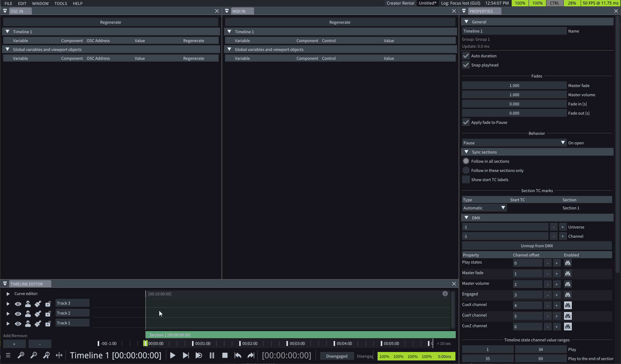Stop timeline playback

pos(225,356)
